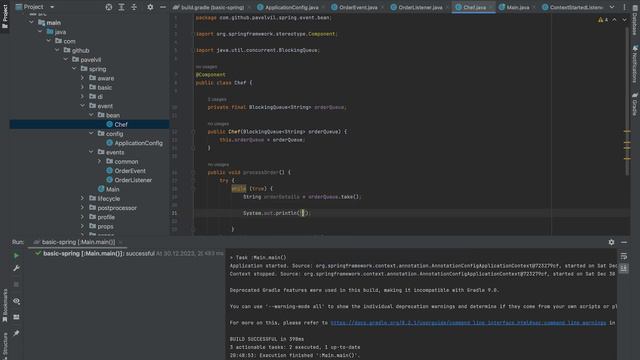Screen dimensions: 640x360
Task: Collapse the java folder
Action: 40,31
